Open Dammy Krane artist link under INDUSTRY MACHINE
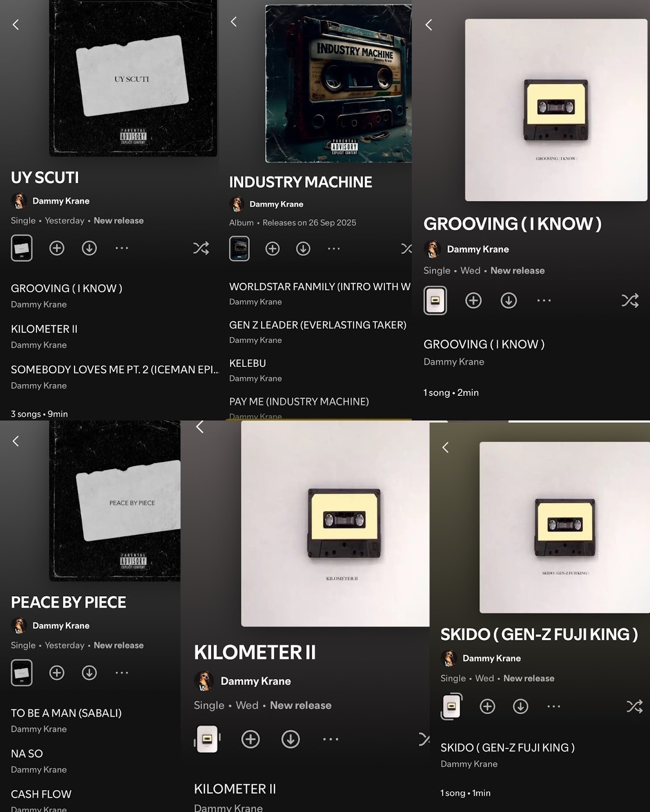Screen dimensions: 650x812 (x=276, y=204)
